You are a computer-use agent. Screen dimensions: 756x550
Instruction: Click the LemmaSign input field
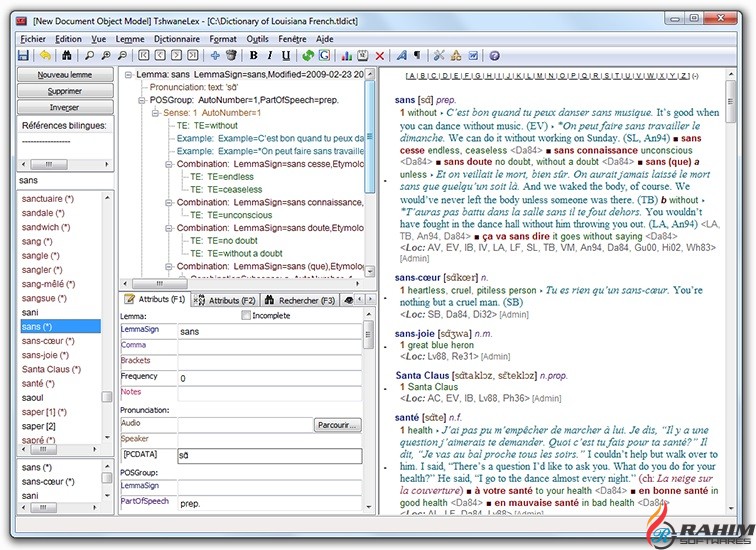[x=270, y=332]
